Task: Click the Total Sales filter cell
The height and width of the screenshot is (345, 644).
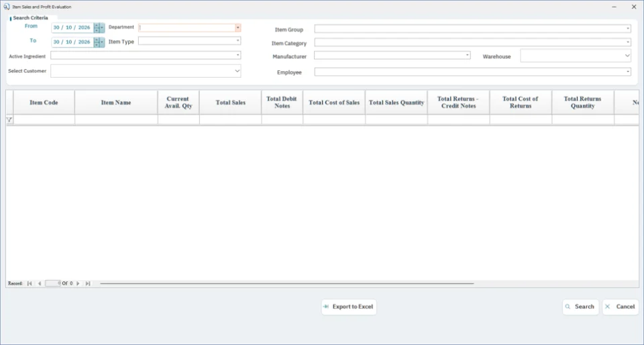Action: tap(230, 120)
